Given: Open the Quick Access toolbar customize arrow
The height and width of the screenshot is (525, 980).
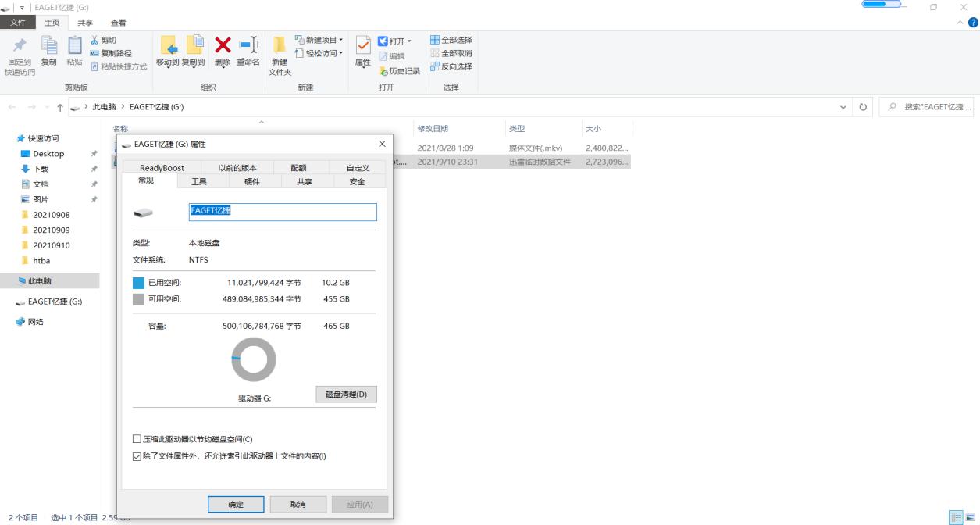Looking at the screenshot, I should (21, 7).
